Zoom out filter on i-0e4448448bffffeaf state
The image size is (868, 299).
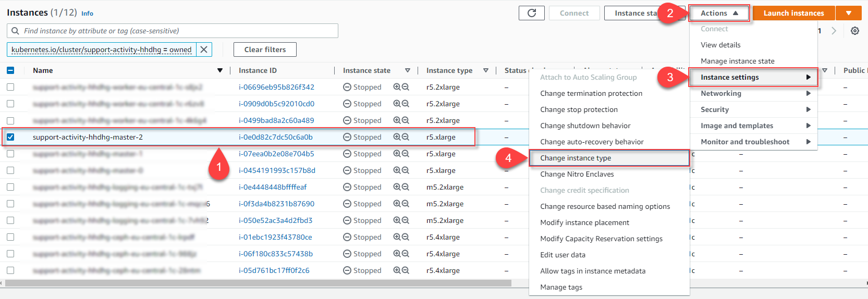pos(406,187)
